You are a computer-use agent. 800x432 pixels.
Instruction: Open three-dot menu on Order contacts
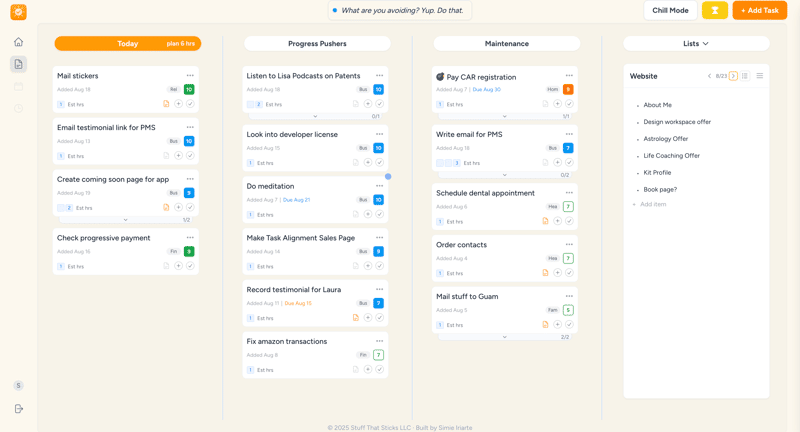(x=569, y=244)
